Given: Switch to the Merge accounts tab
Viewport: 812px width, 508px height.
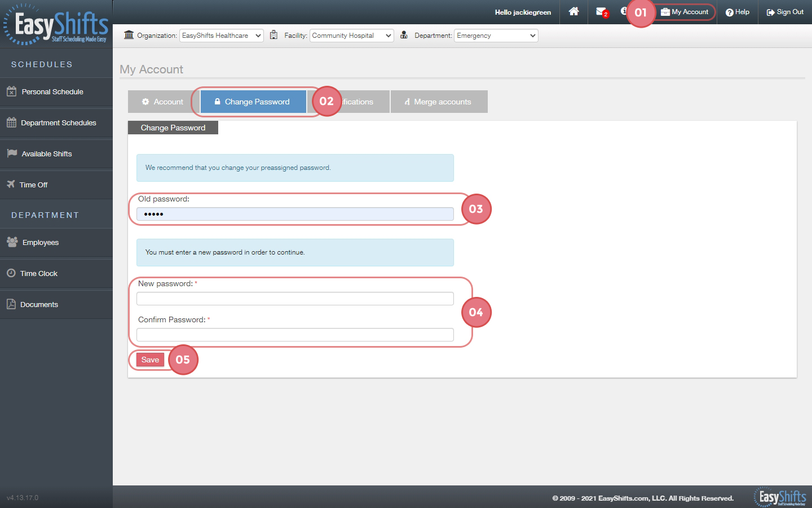Looking at the screenshot, I should coord(439,102).
